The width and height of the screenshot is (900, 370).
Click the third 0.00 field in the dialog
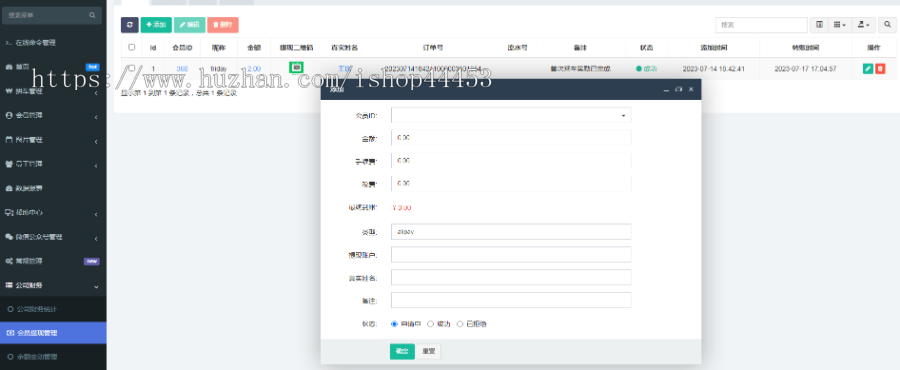coord(511,184)
